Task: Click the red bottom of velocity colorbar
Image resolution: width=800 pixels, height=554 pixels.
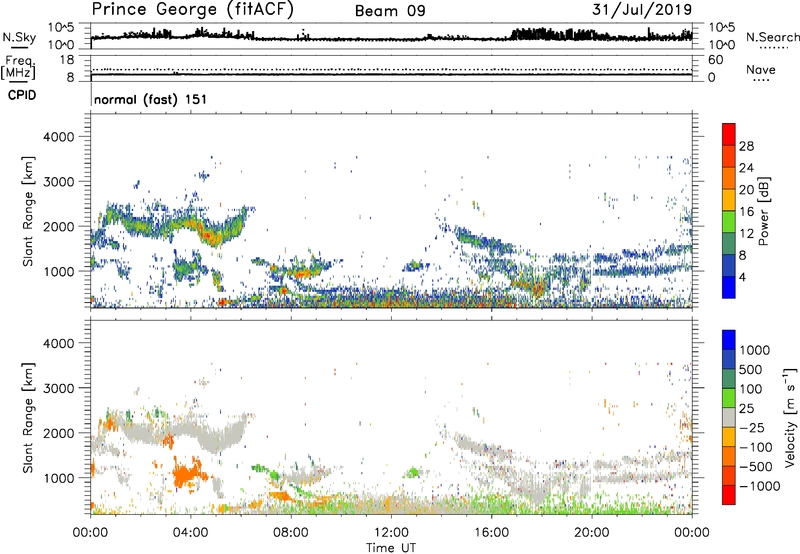Action: [729, 495]
